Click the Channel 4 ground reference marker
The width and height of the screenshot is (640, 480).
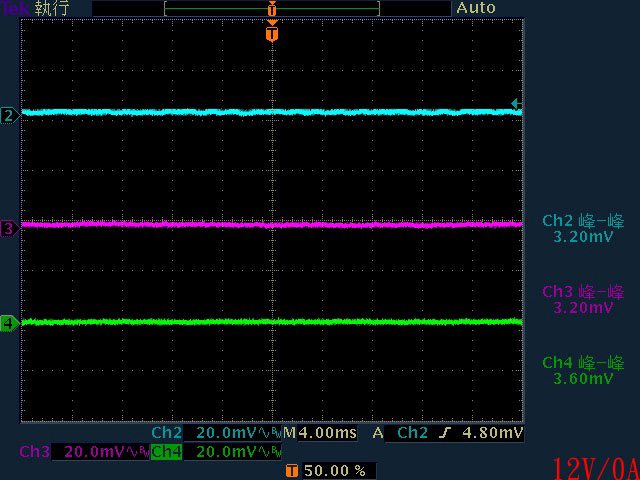tap(10, 323)
